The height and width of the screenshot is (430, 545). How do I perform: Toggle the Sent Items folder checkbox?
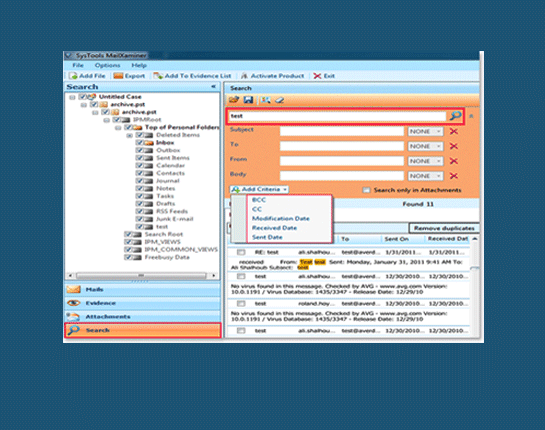coord(139,158)
